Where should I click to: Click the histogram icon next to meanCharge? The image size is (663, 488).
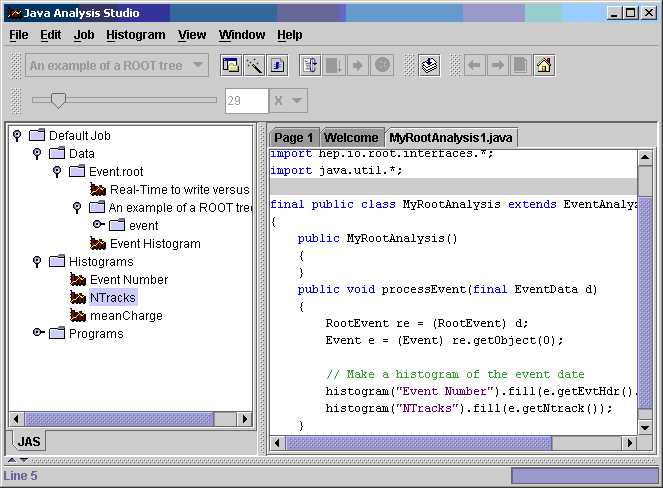(x=78, y=316)
